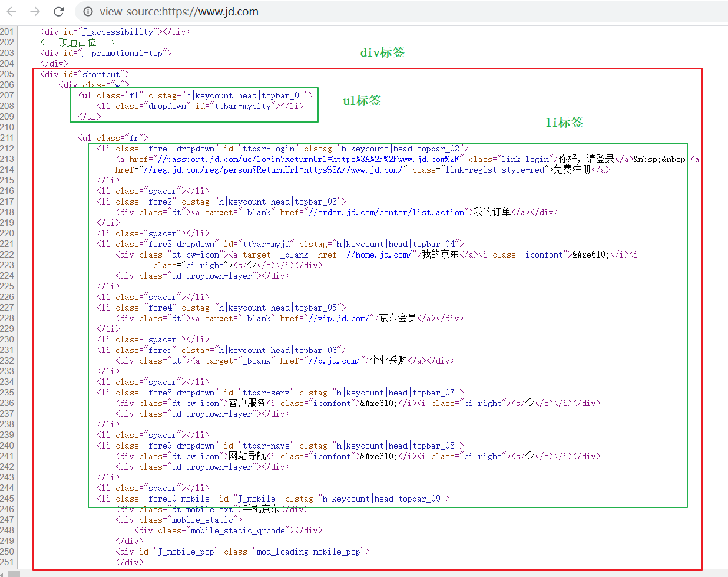728x577 pixels.
Task: Click line number 205
Action: [x=7, y=74]
